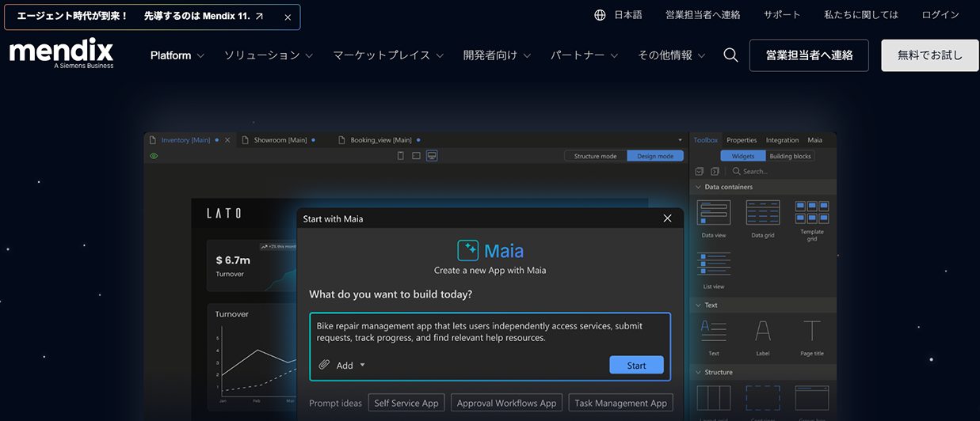Switch to the Toolbox panel tab
Viewport: 980px width, 421px height.
click(x=706, y=140)
